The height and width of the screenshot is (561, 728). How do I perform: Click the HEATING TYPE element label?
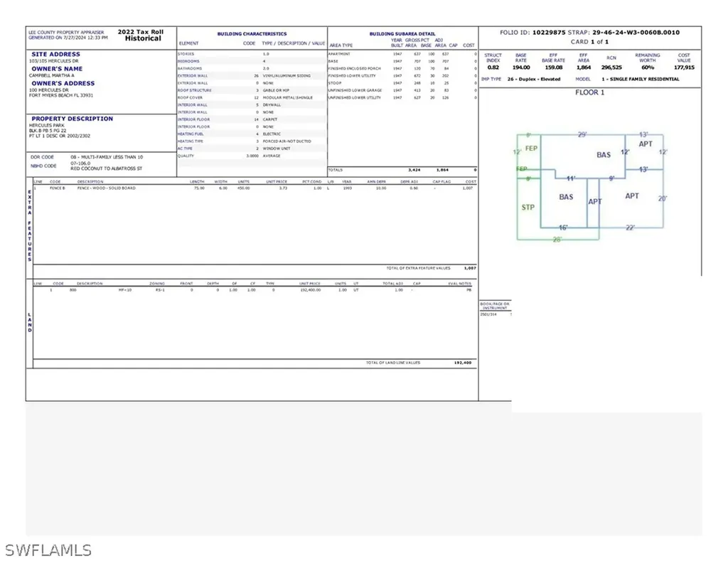tap(191, 141)
